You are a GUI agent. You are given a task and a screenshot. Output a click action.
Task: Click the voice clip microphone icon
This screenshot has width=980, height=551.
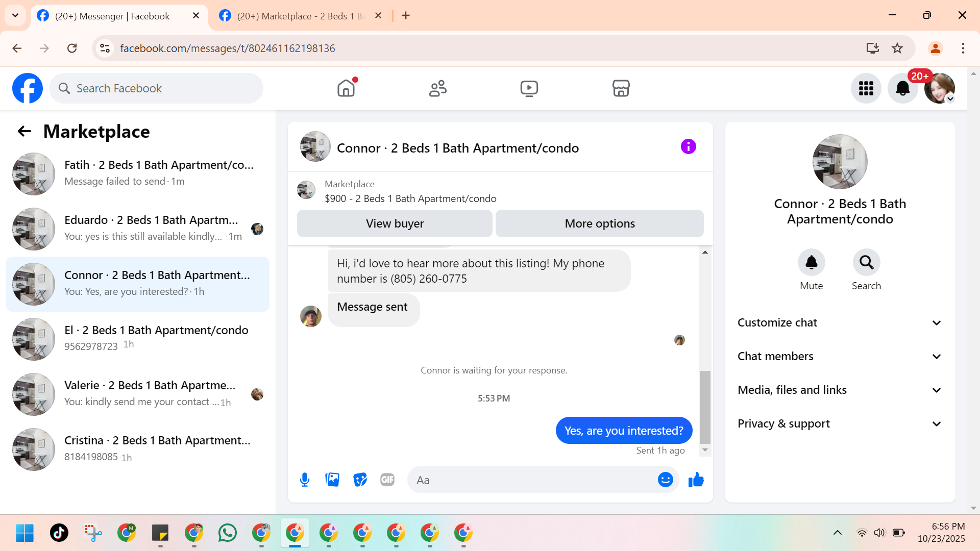pyautogui.click(x=305, y=480)
